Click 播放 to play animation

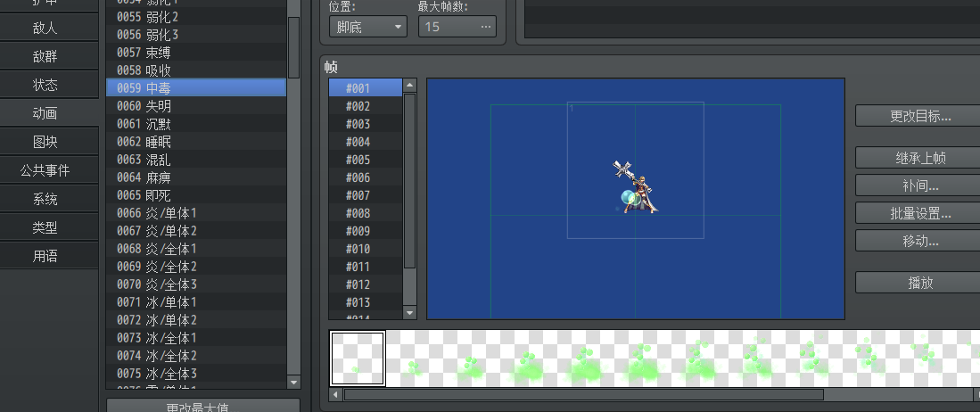pos(918,282)
